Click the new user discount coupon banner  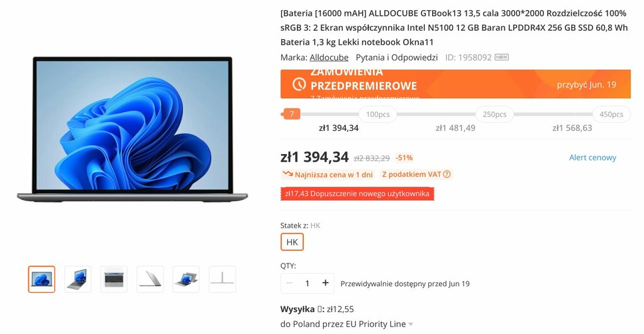tap(357, 194)
